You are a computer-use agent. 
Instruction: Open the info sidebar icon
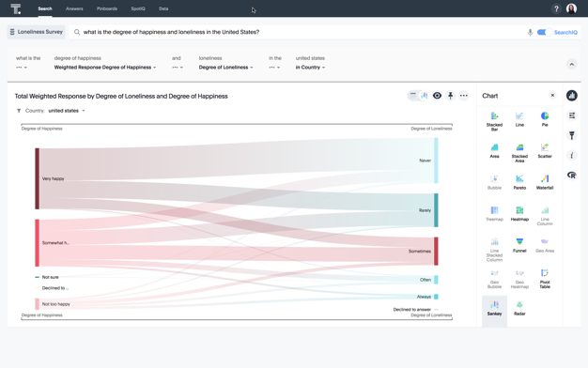click(571, 155)
